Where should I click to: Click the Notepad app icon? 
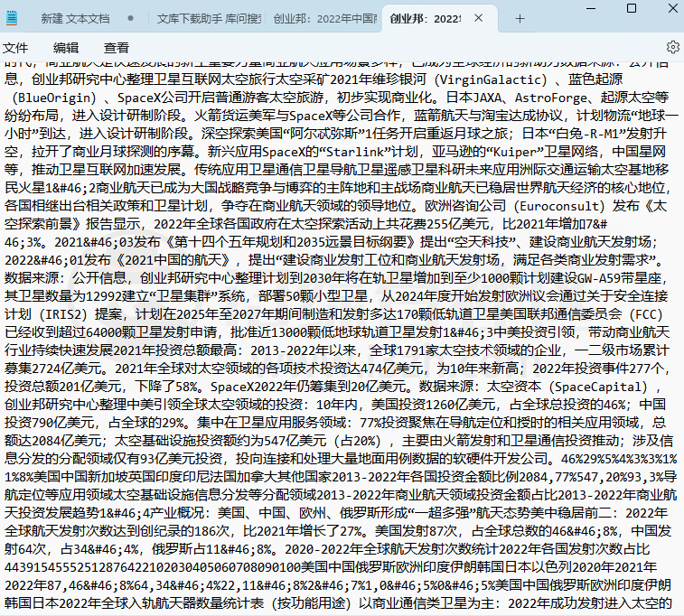[x=12, y=18]
